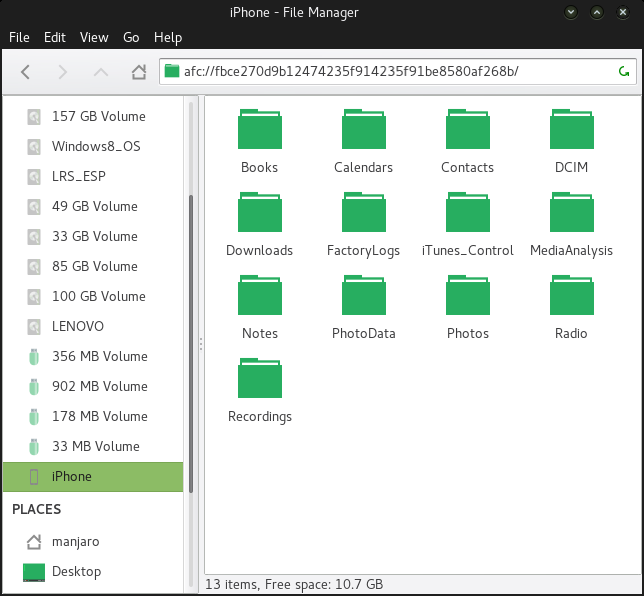644x596 pixels.
Task: Open the manjaro home place
Action: tap(76, 541)
